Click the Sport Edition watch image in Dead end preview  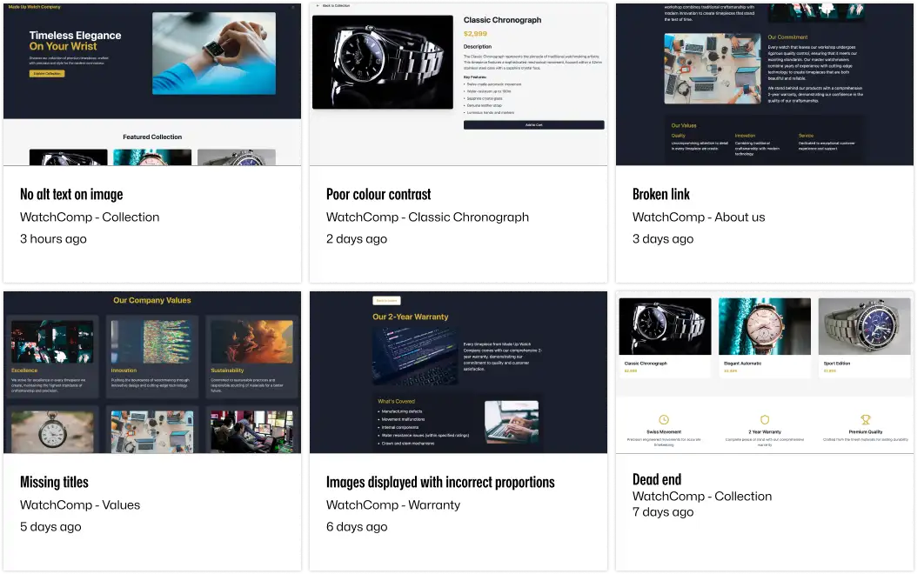point(865,326)
